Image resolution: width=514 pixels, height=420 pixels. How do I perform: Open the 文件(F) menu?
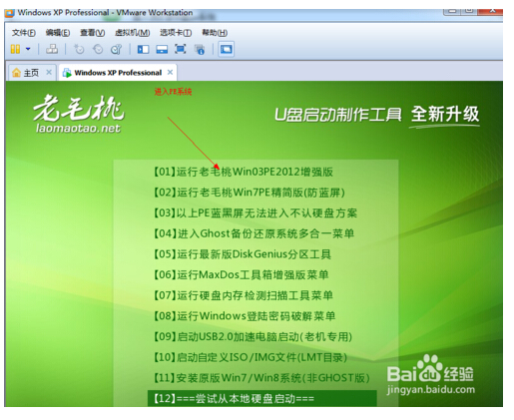tap(24, 33)
